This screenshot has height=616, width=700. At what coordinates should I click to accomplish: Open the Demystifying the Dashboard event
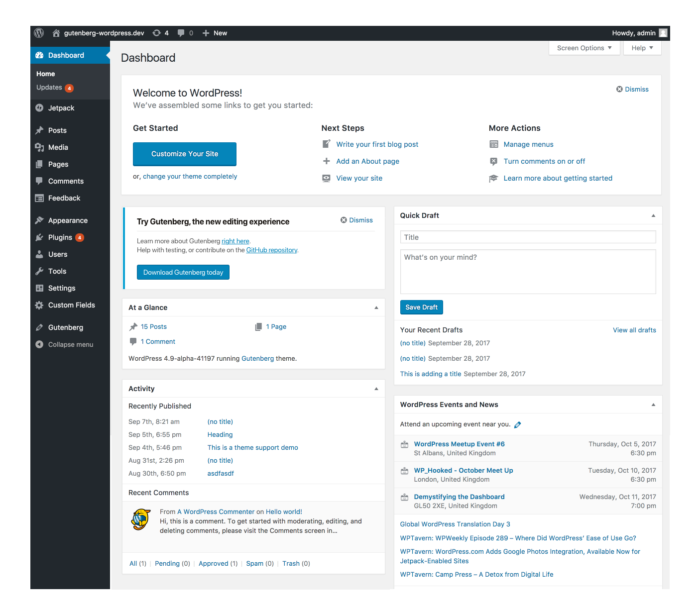click(459, 497)
